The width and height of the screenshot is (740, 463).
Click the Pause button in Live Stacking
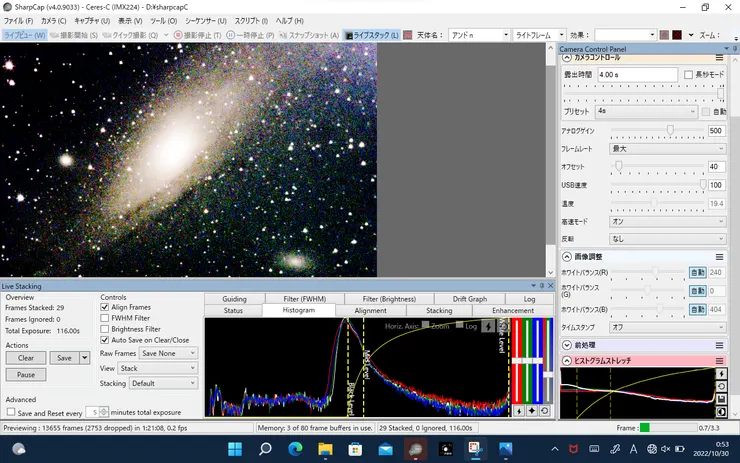tap(26, 375)
